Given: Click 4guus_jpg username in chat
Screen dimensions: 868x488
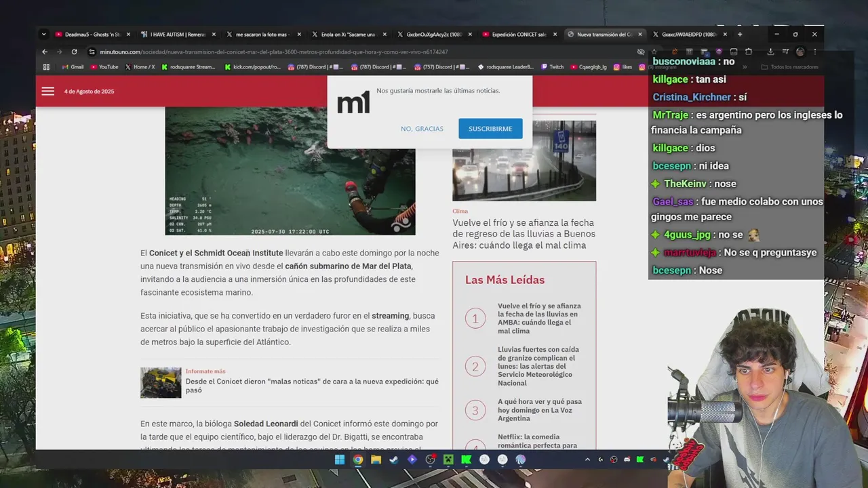Looking at the screenshot, I should tap(687, 235).
